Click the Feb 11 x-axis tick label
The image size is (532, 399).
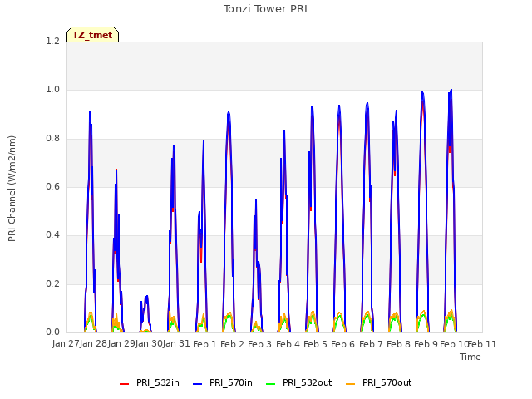click(482, 344)
